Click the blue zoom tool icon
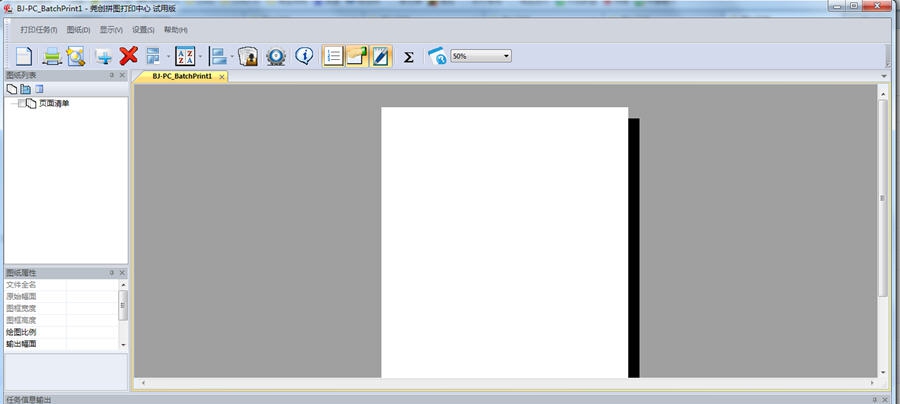Viewport: 900px width, 404px height. 437,56
